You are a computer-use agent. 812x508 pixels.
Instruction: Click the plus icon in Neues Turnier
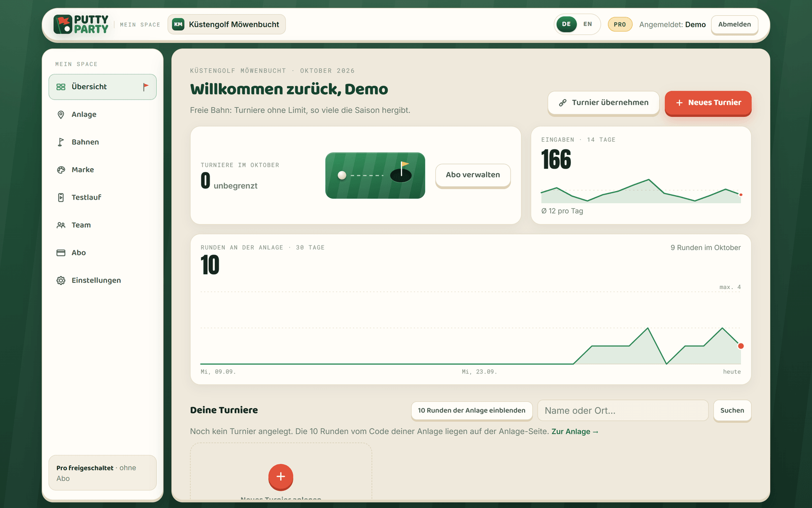coord(680,103)
